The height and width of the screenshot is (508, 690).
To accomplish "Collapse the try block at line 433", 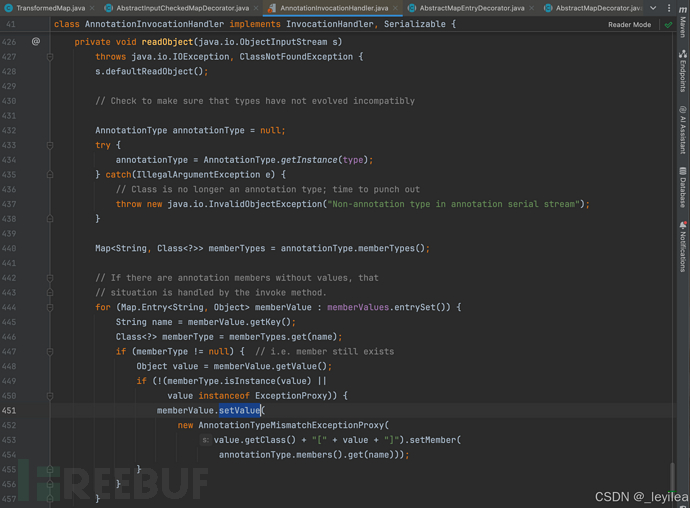I will [50, 145].
